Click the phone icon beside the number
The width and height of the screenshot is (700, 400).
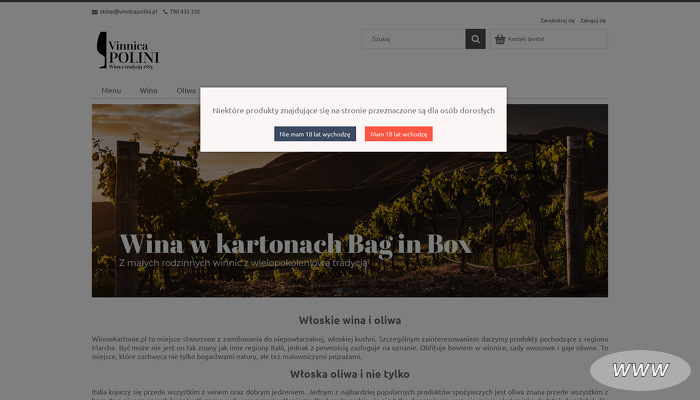click(x=165, y=12)
